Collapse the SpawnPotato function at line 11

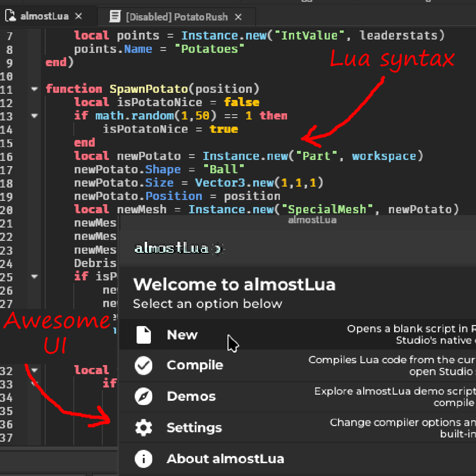click(x=33, y=89)
